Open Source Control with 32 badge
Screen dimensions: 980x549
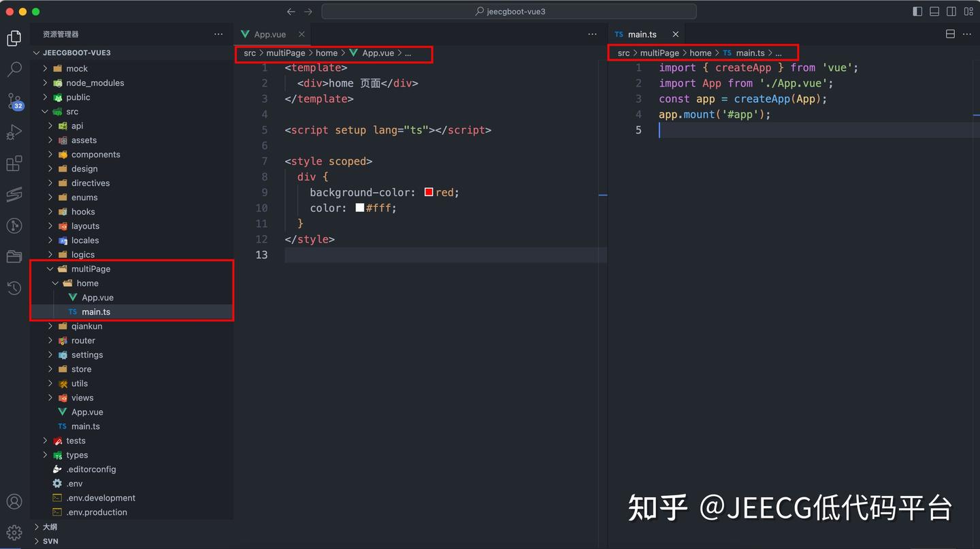(14, 101)
